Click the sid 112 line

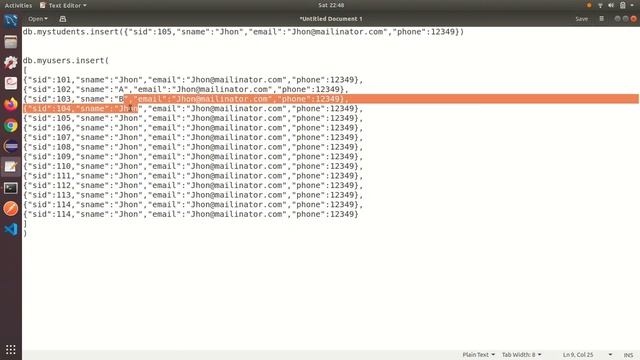193,185
